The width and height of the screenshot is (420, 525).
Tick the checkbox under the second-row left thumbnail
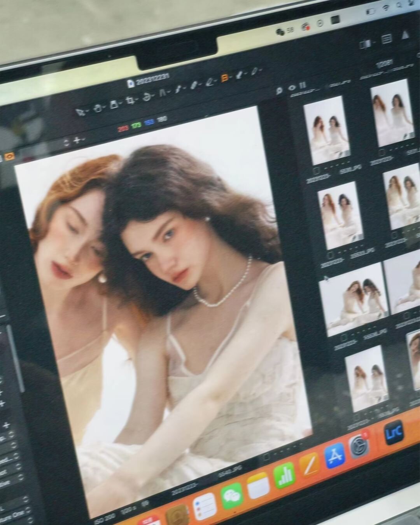pyautogui.click(x=331, y=256)
